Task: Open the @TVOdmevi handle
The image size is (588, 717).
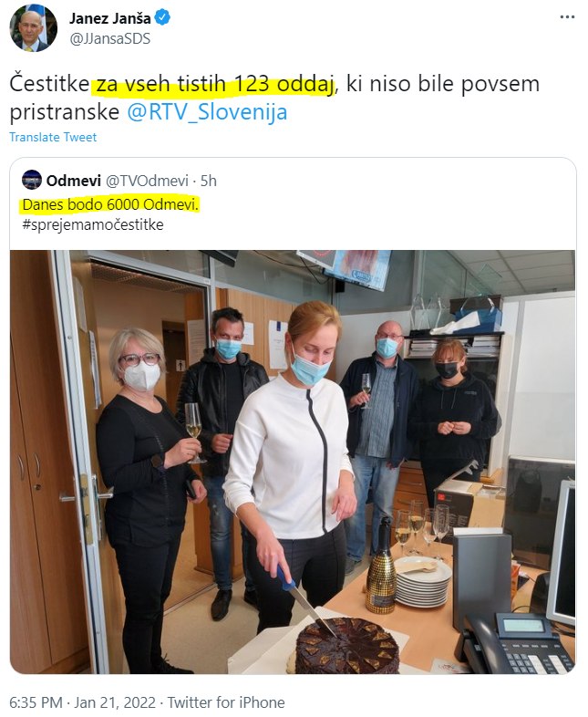Action: 147,181
